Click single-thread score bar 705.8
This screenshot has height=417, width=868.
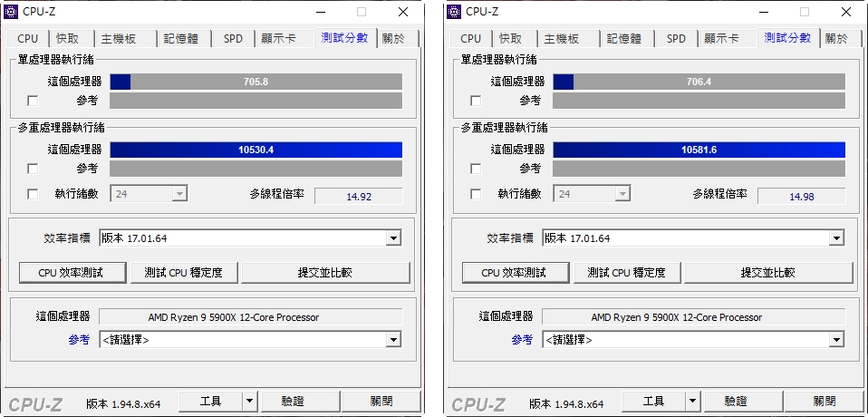point(256,82)
